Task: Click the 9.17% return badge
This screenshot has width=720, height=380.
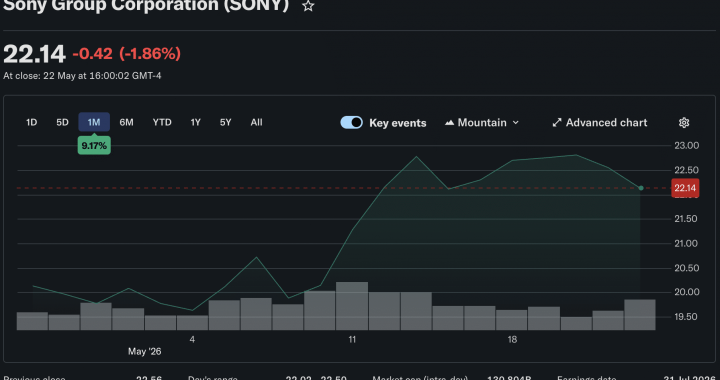Action: point(94,146)
